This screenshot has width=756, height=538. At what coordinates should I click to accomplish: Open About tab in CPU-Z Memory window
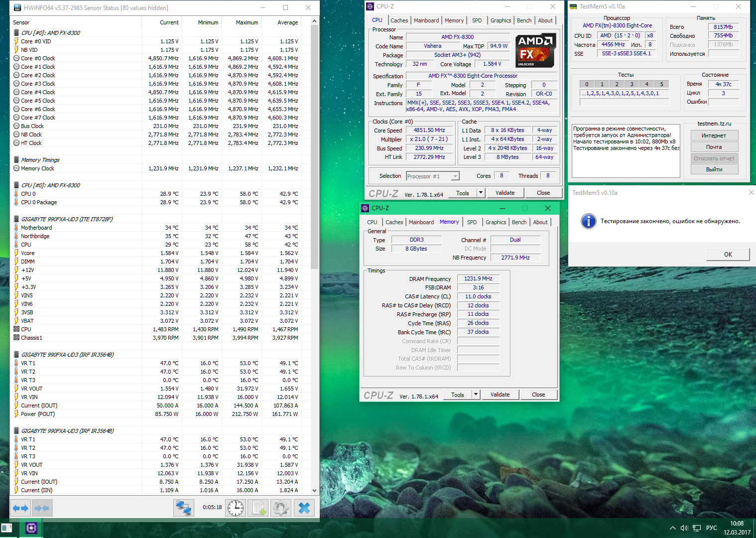point(540,222)
